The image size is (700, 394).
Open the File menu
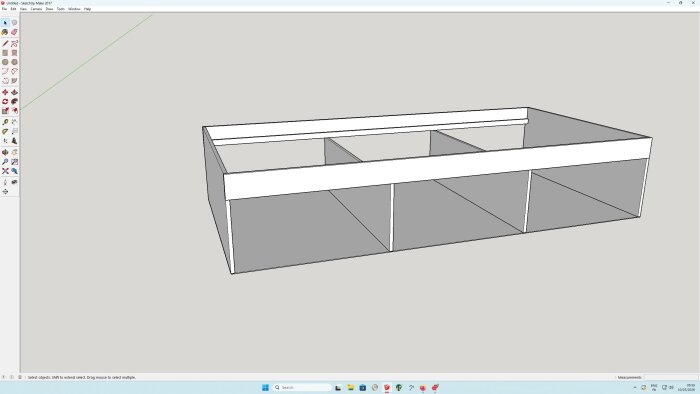4,9
